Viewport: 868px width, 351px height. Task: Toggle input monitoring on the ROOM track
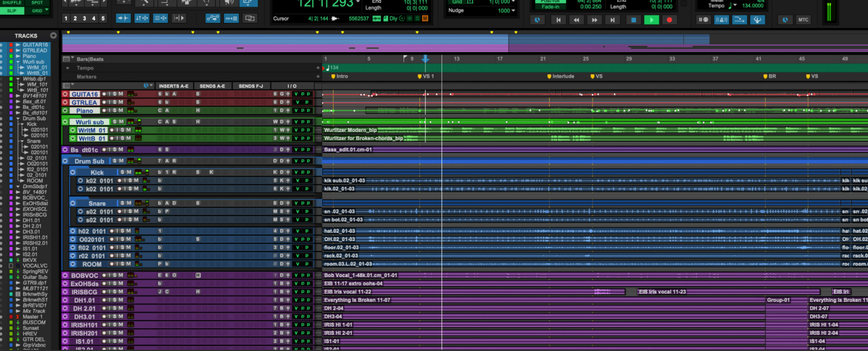(117, 264)
